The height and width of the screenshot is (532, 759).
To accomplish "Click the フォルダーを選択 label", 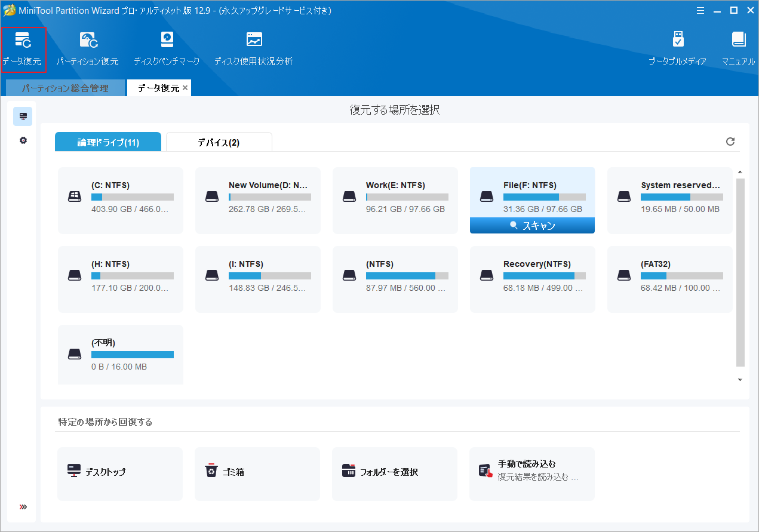I will click(389, 472).
